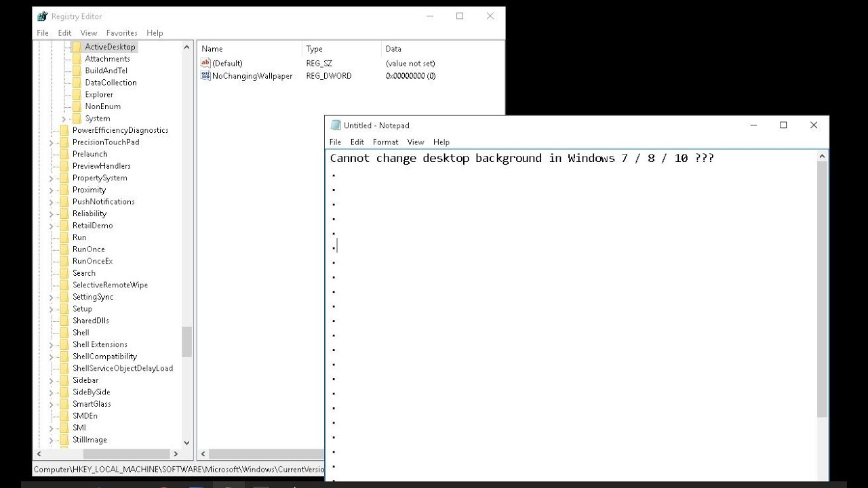Viewport: 868px width, 488px height.
Task: Expand the Reliability key
Action: pos(52,214)
